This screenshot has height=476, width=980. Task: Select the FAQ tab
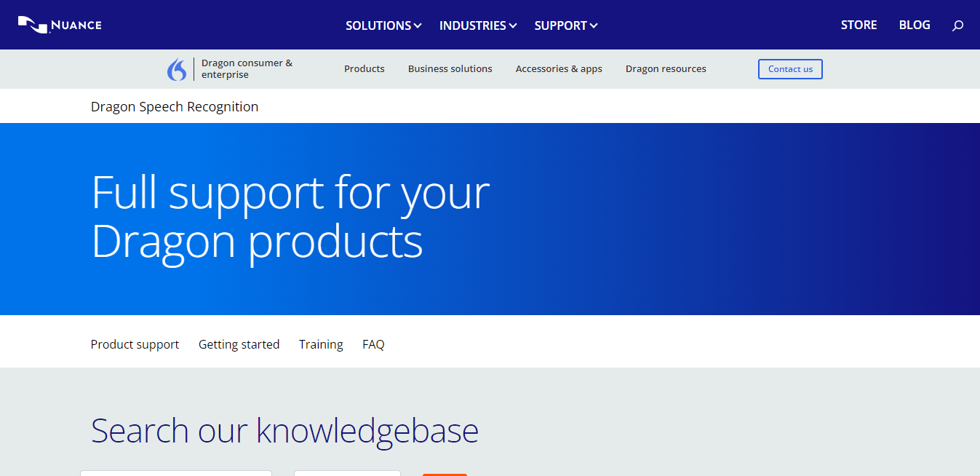(373, 344)
